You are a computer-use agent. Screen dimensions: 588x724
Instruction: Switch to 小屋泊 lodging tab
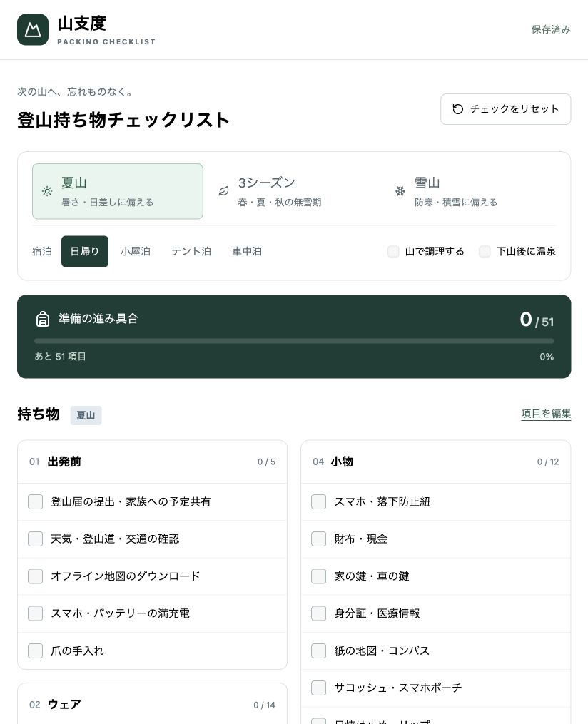(x=136, y=251)
